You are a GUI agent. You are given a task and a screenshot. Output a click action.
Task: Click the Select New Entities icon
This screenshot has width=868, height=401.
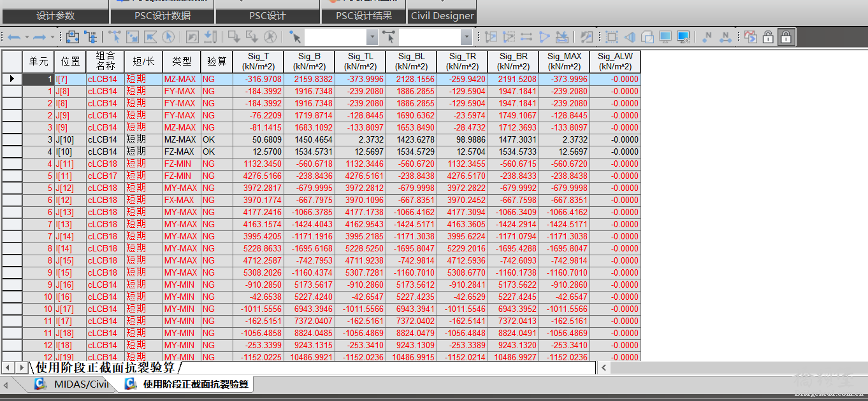(x=211, y=38)
